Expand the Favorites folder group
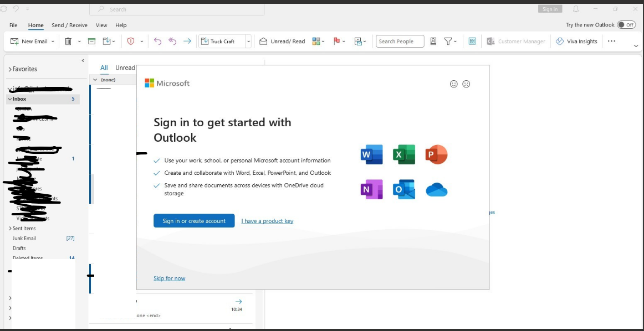Screen dimensions: 644x331 coord(10,69)
